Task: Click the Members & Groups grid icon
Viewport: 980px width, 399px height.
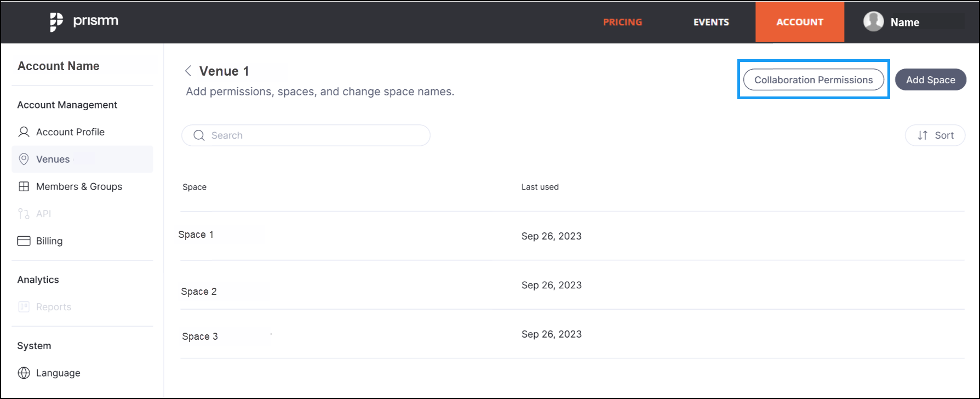Action: point(24,186)
